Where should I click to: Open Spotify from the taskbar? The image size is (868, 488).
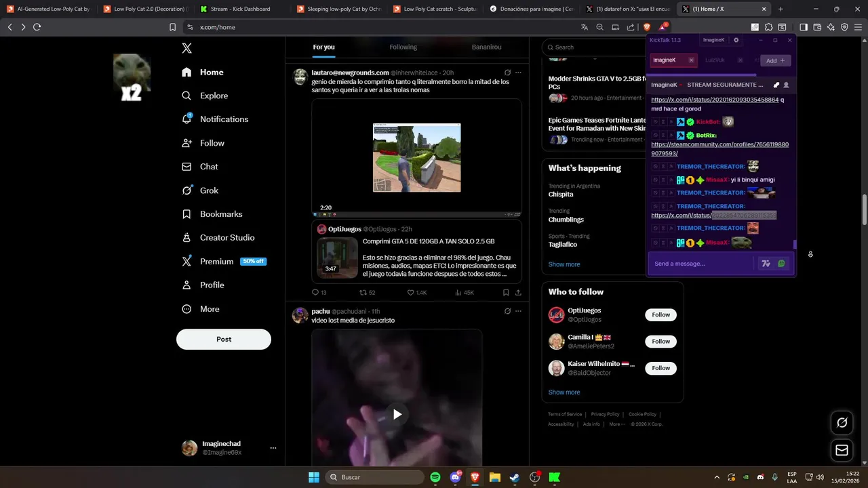435,477
